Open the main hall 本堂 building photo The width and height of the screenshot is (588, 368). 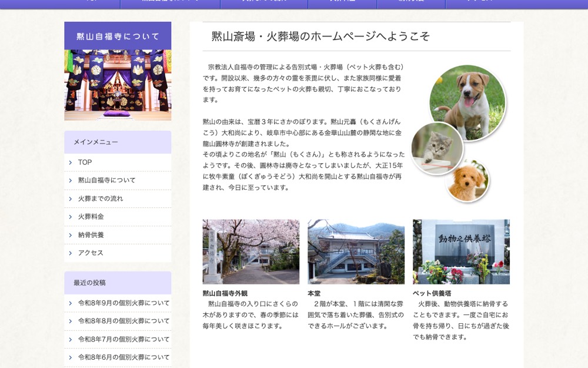click(x=356, y=251)
